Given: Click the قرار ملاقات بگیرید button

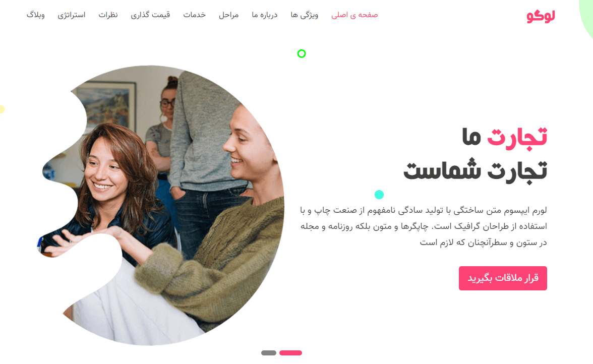Looking at the screenshot, I should click(503, 278).
